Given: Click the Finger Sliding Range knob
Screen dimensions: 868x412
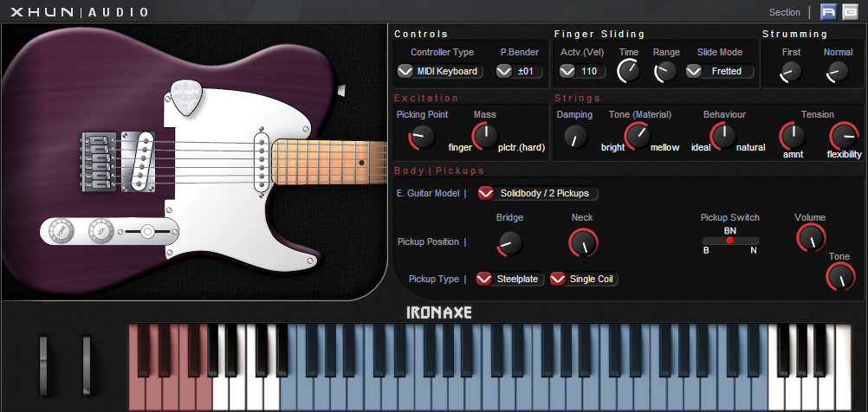Looking at the screenshot, I should tap(666, 71).
